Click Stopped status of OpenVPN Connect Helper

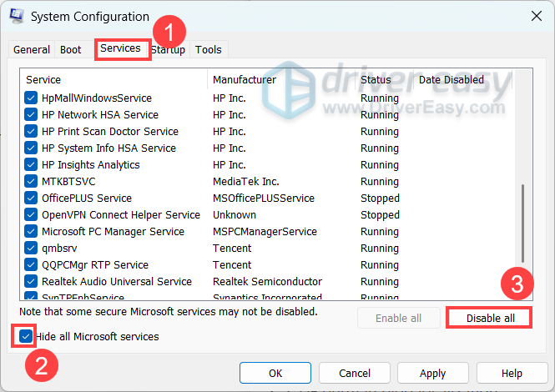click(380, 214)
